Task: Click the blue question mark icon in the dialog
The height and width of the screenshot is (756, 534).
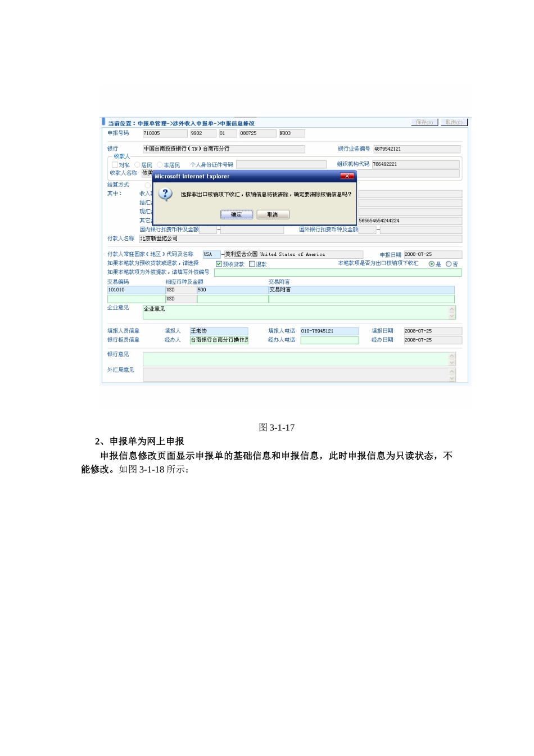Action: coord(165,195)
